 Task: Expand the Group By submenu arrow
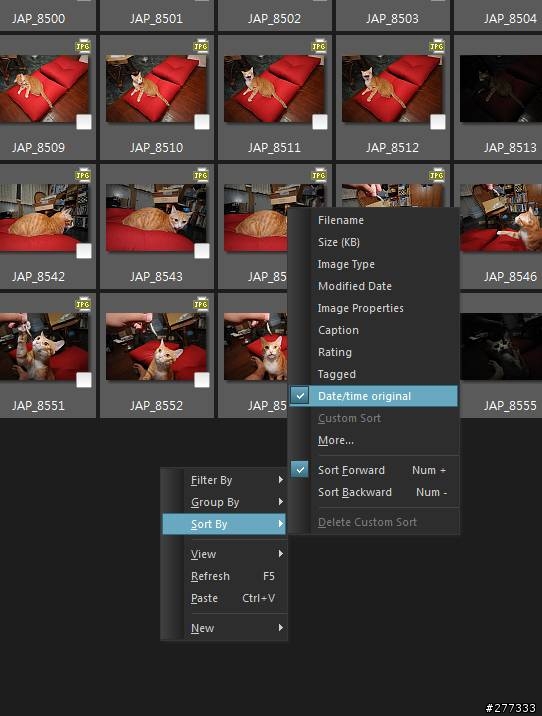coord(281,501)
